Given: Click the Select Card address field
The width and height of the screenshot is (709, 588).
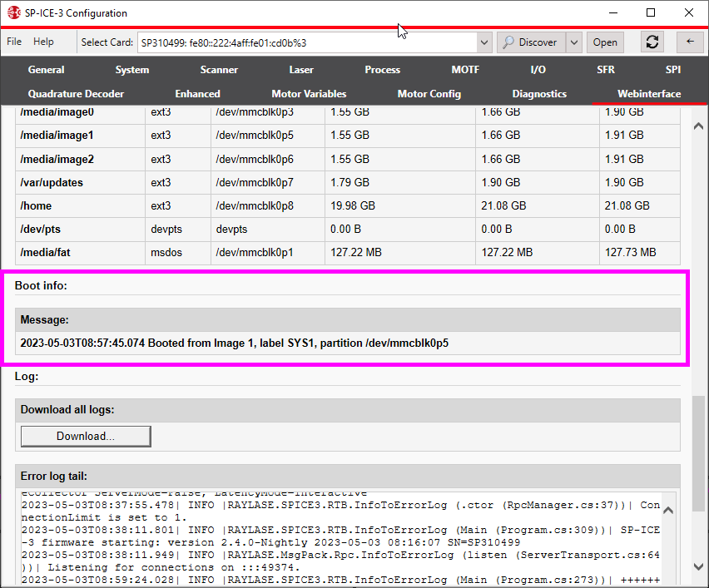Looking at the screenshot, I should [307, 42].
